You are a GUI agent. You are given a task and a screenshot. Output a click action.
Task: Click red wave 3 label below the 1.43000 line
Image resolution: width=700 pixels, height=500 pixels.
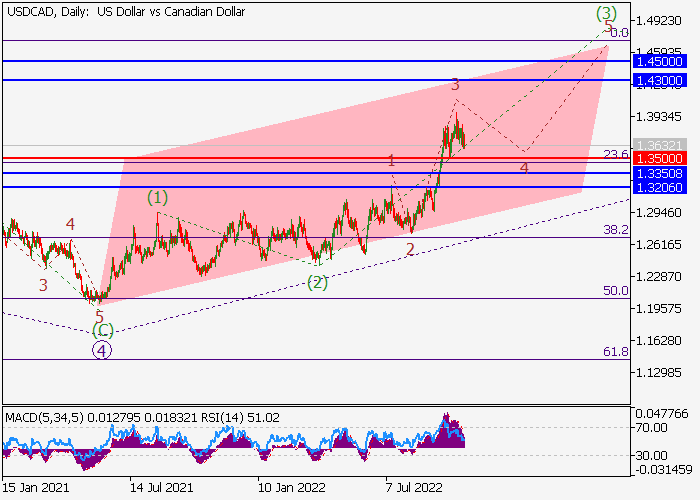[x=455, y=84]
